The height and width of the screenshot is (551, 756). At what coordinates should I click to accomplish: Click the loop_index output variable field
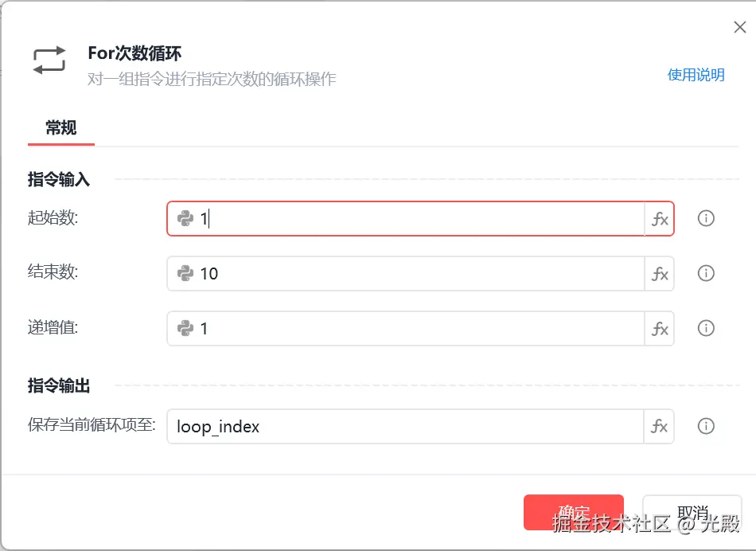click(406, 427)
